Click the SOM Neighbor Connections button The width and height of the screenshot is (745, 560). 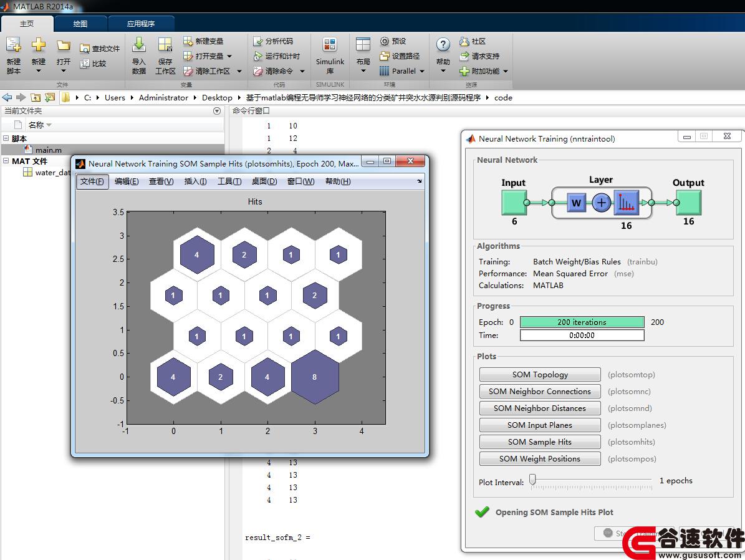point(540,391)
